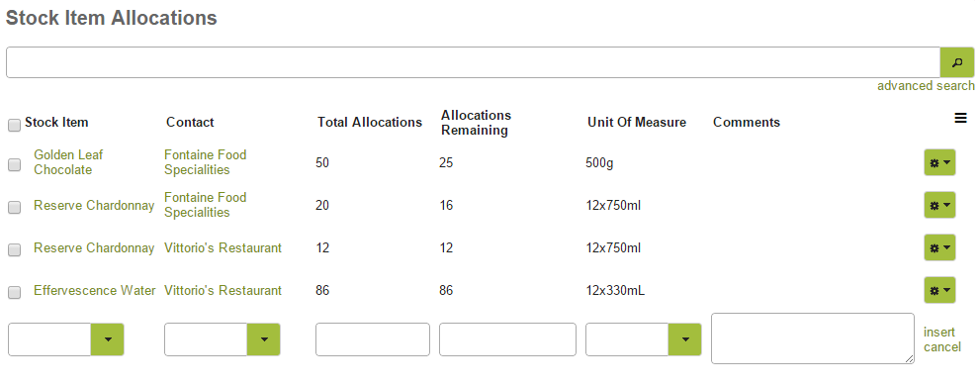Expand the Contact dropdown in new row
The height and width of the screenshot is (385, 980).
pos(264,339)
